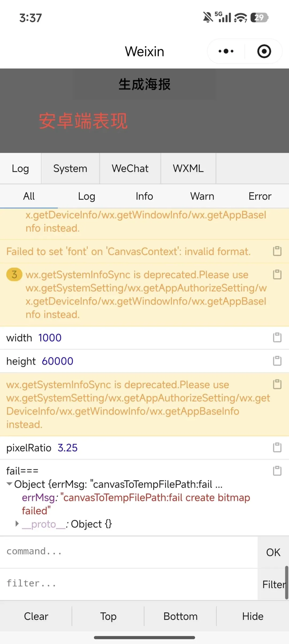The image size is (289, 644).
Task: Copy the pixelRatio 3.25 log entry
Action: (x=277, y=447)
